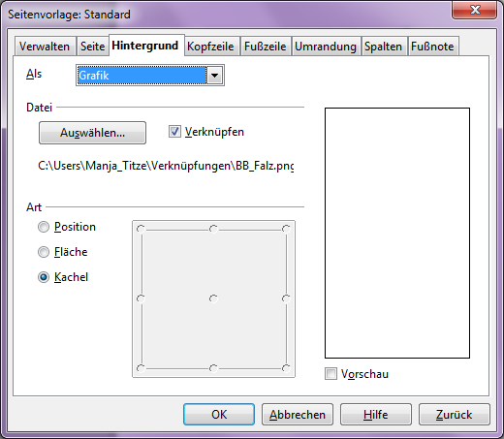This screenshot has height=439, width=504.
Task: Select the Kachel radio button
Action: click(44, 277)
